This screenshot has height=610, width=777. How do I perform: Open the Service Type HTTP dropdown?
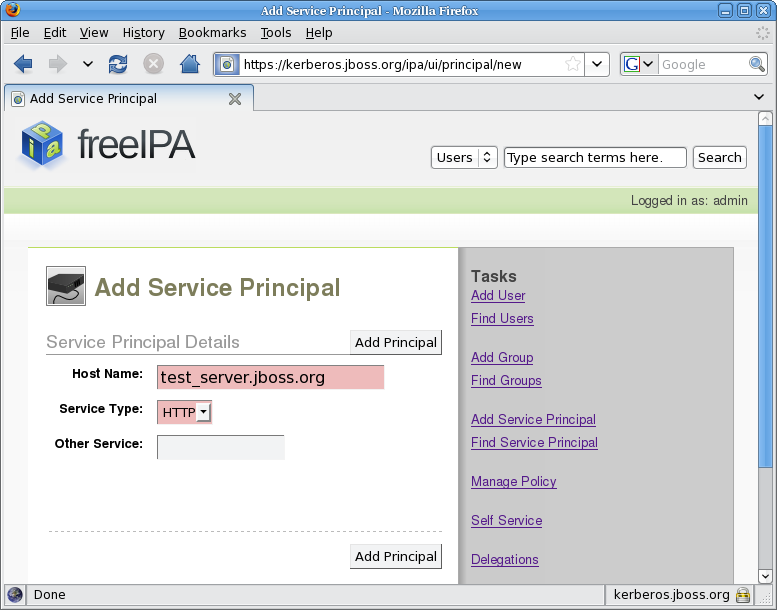[x=185, y=412]
